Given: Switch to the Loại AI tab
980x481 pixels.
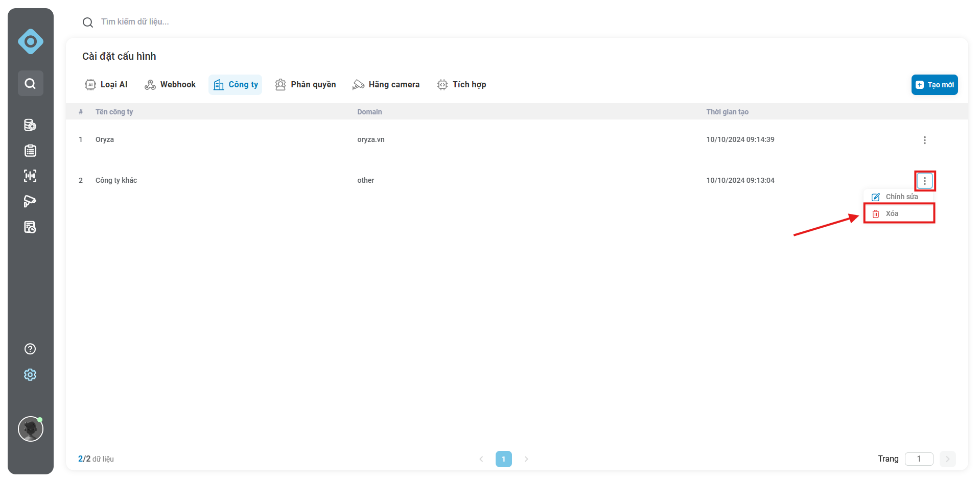Looking at the screenshot, I should coord(106,85).
